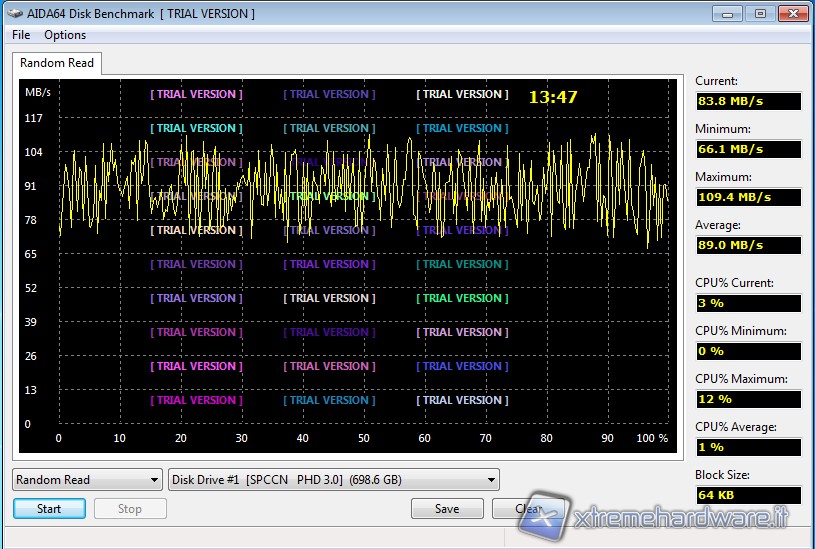Open the Options menu

click(65, 35)
